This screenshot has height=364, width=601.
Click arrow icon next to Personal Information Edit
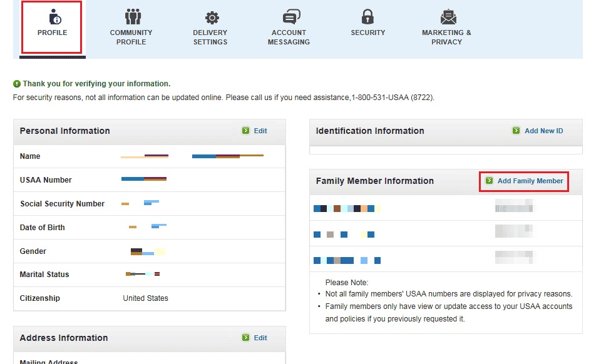click(245, 131)
